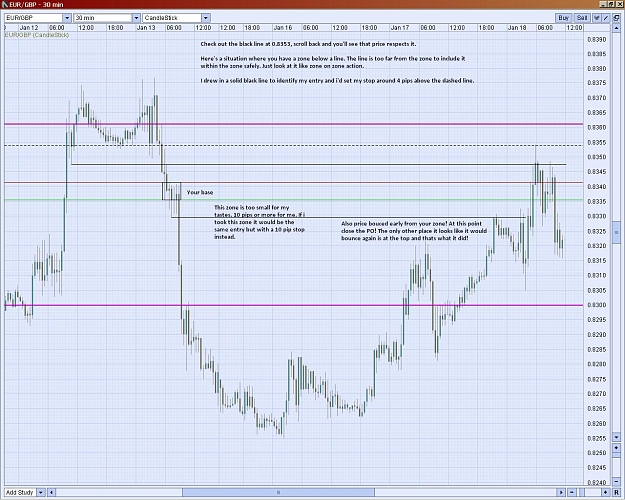The image size is (625, 500).
Task: Restore the EUR/GBP chart window
Action: pyautogui.click(x=611, y=4)
